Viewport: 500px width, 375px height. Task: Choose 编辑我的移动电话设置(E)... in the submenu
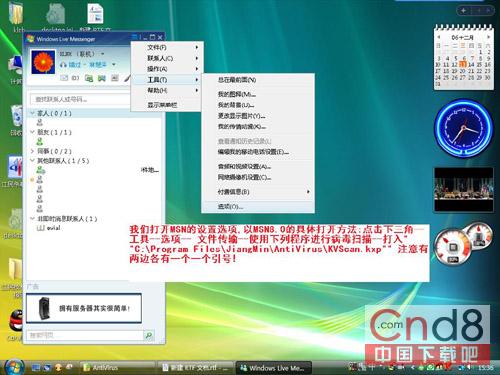[258, 152]
